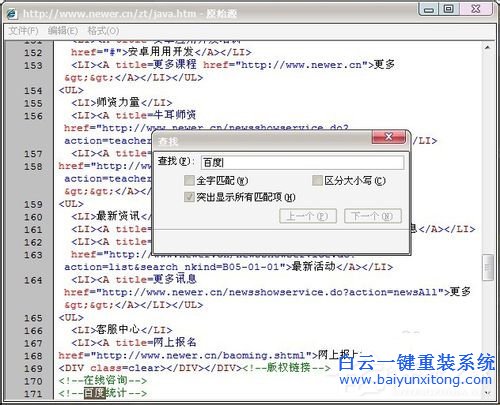
Task: Click title=牛耳师资 text on line 156
Action: (156, 115)
